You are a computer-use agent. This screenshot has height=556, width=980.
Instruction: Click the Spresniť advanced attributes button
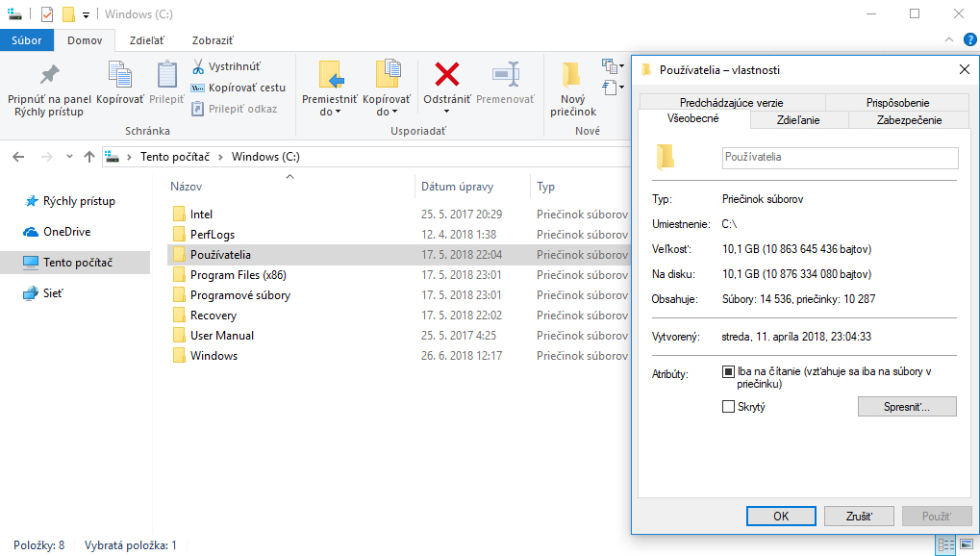pos(907,407)
